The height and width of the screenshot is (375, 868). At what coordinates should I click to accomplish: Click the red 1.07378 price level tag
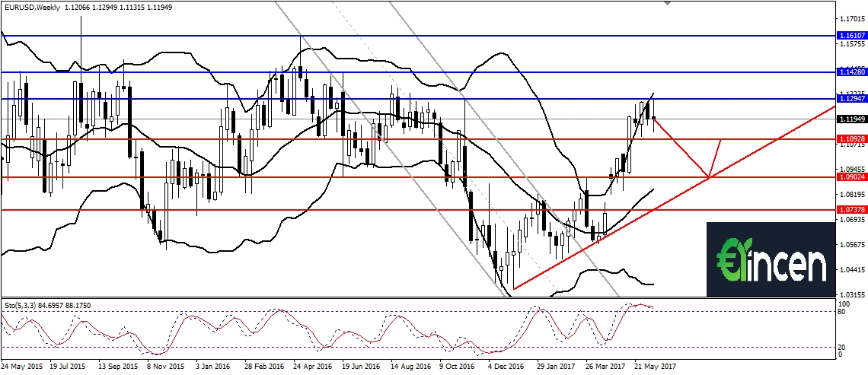tap(850, 210)
